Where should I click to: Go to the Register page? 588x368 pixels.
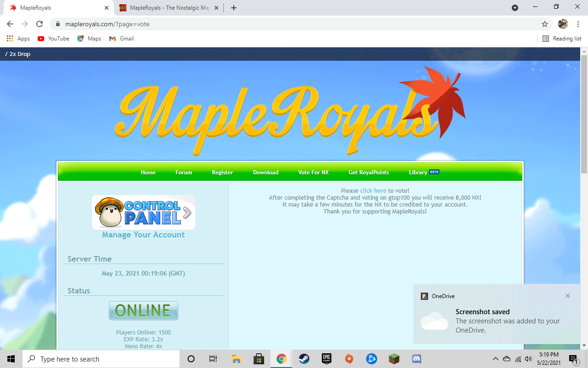pyautogui.click(x=222, y=172)
